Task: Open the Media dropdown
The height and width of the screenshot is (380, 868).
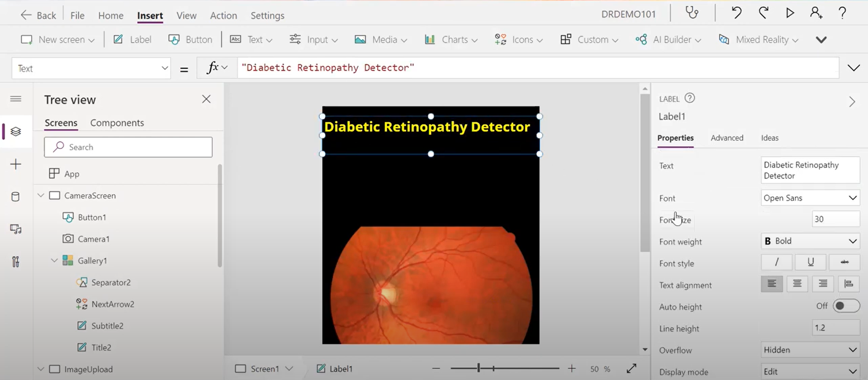Action: click(x=381, y=39)
